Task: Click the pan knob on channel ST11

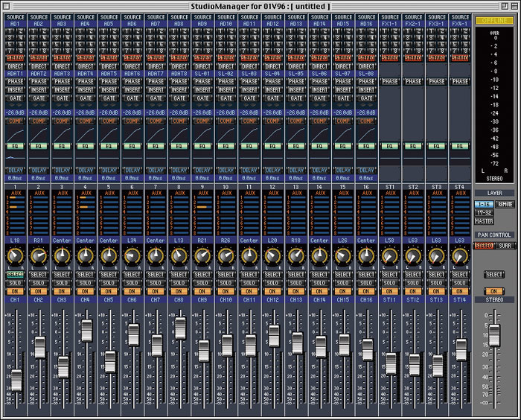Action: coord(391,256)
